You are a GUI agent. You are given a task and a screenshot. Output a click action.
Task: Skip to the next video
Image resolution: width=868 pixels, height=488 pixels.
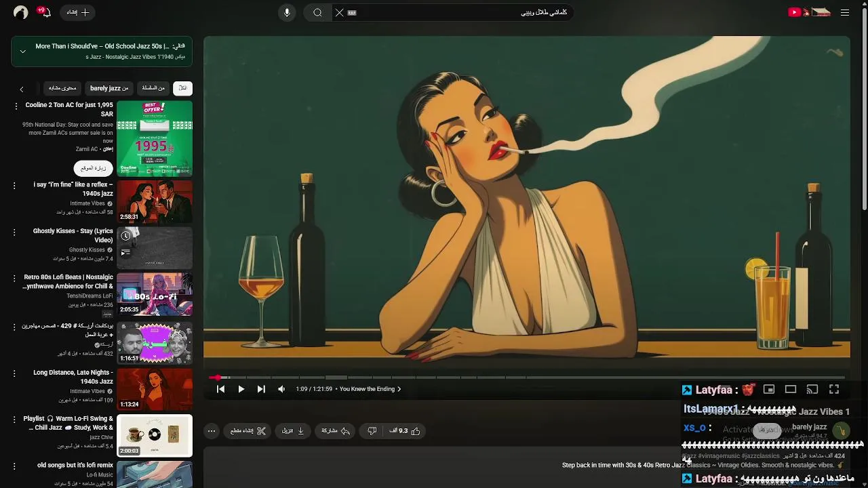261,389
